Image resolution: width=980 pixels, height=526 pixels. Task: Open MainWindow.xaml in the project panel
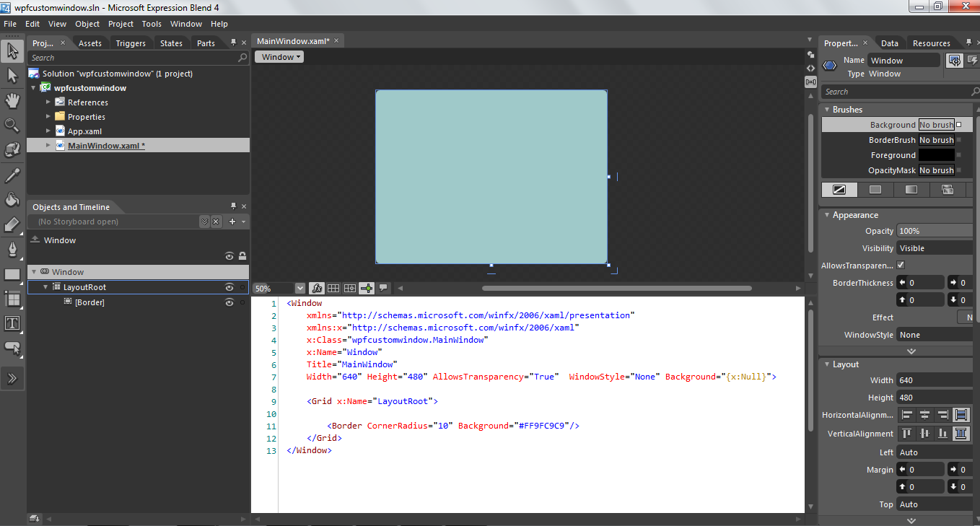click(x=105, y=145)
